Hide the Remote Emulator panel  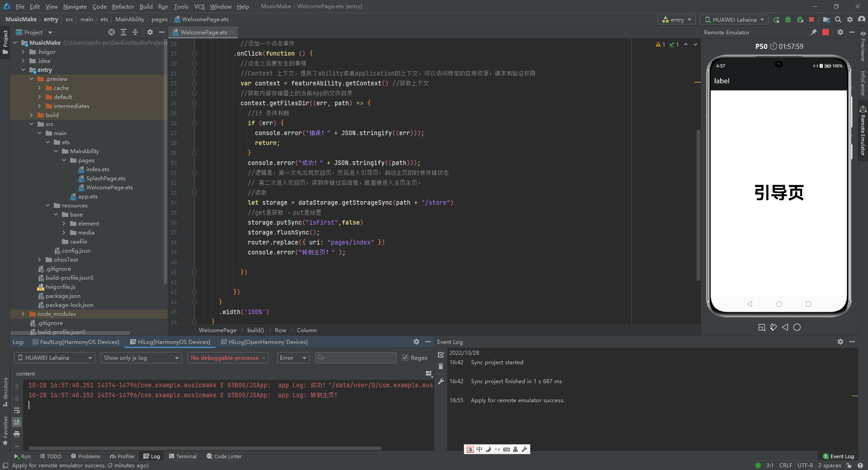click(852, 32)
